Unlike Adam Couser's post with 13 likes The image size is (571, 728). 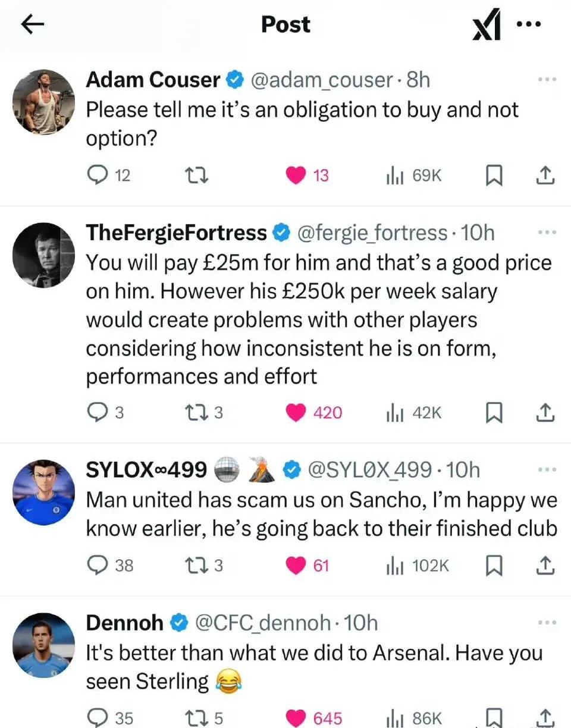pyautogui.click(x=296, y=175)
